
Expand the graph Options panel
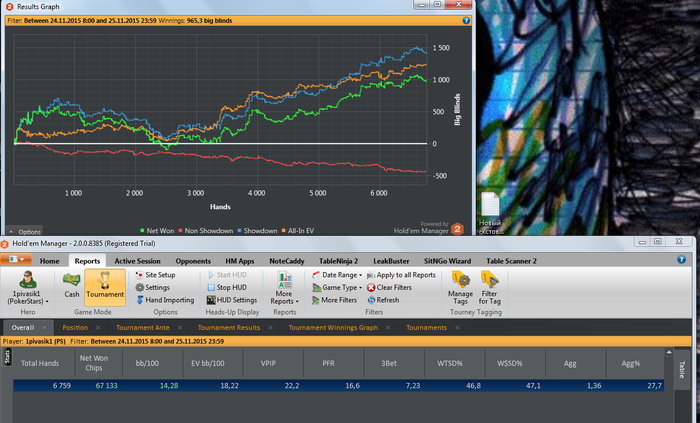tap(25, 232)
